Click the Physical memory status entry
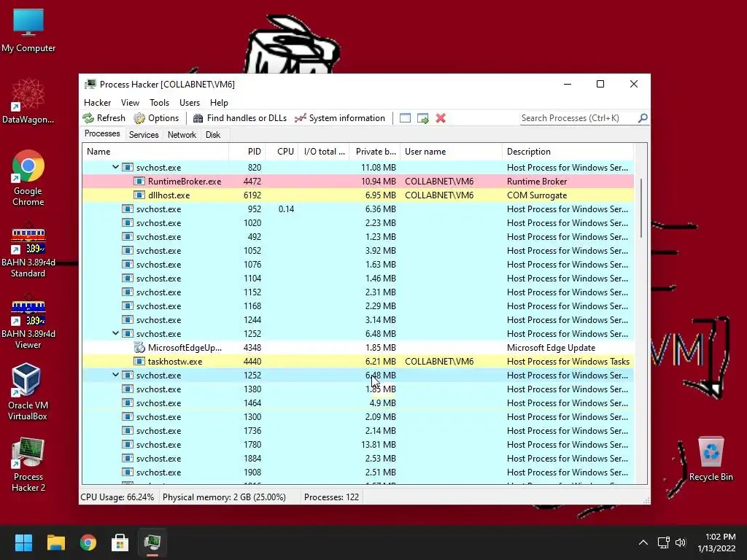 tap(224, 497)
